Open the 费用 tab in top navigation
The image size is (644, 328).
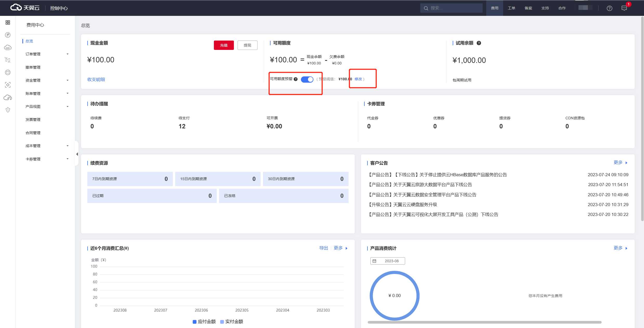(x=494, y=8)
